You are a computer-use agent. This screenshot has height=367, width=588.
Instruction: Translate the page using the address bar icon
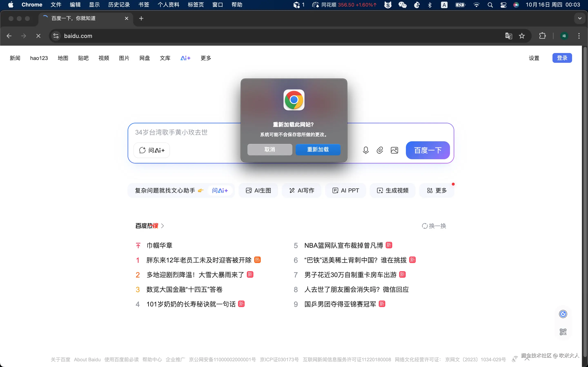pos(508,36)
